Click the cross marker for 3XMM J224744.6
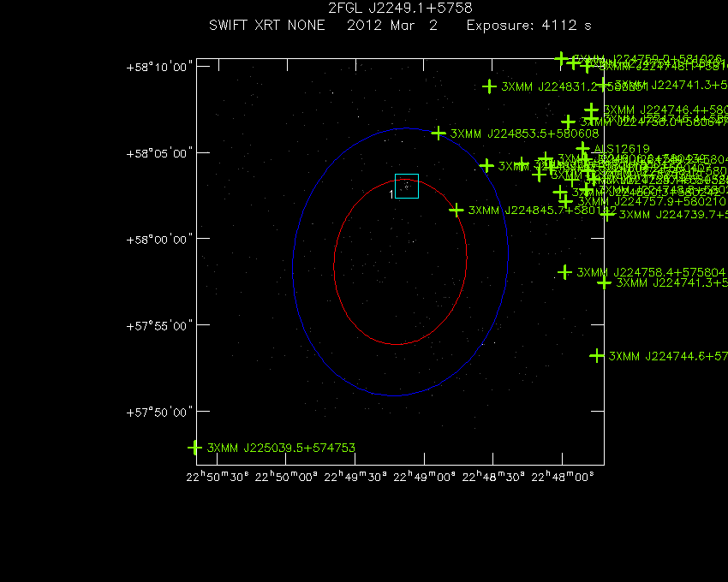This screenshot has height=582, width=728. [x=597, y=356]
